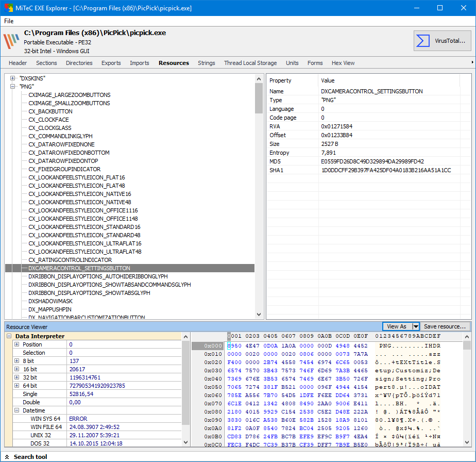Click the Search tool label

30,457
